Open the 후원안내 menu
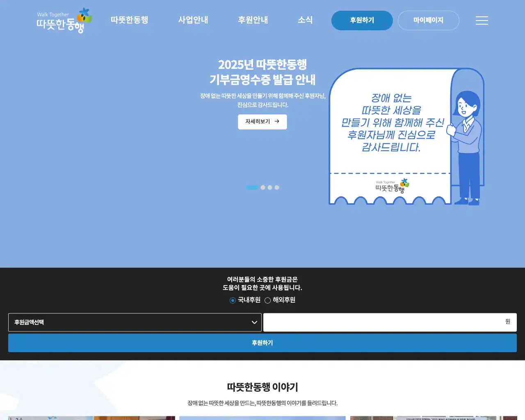525x420 pixels. tap(253, 20)
